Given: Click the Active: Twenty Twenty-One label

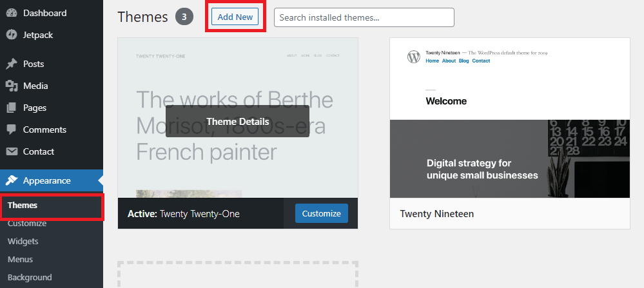Looking at the screenshot, I should tap(184, 214).
